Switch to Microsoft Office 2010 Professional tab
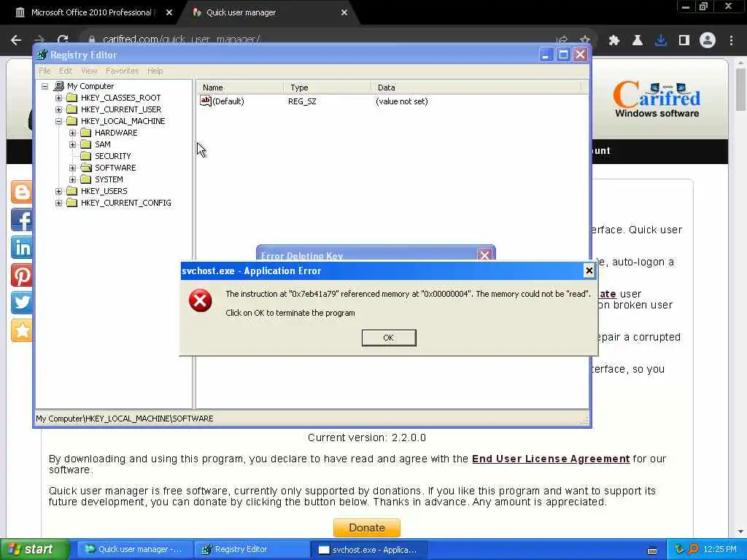The width and height of the screenshot is (747, 560). click(x=90, y=12)
